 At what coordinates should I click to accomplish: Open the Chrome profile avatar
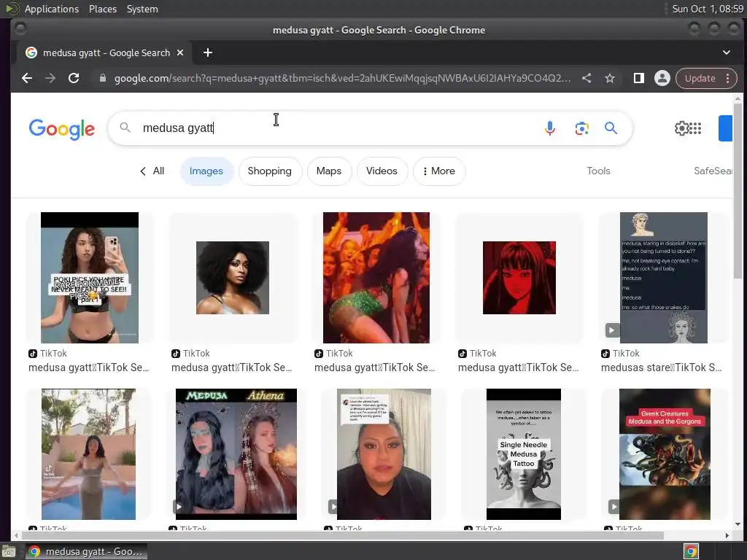click(662, 78)
